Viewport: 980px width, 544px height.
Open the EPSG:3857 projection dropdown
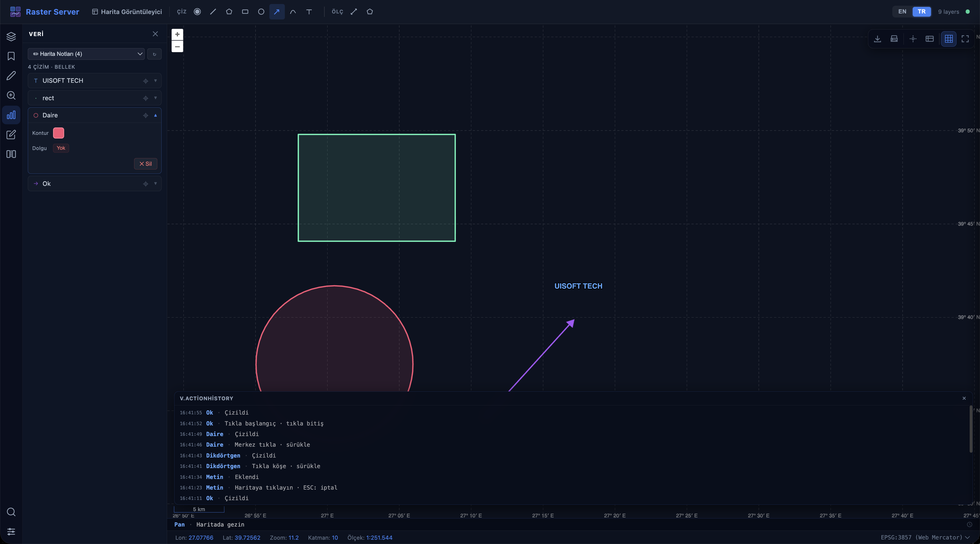pos(925,537)
